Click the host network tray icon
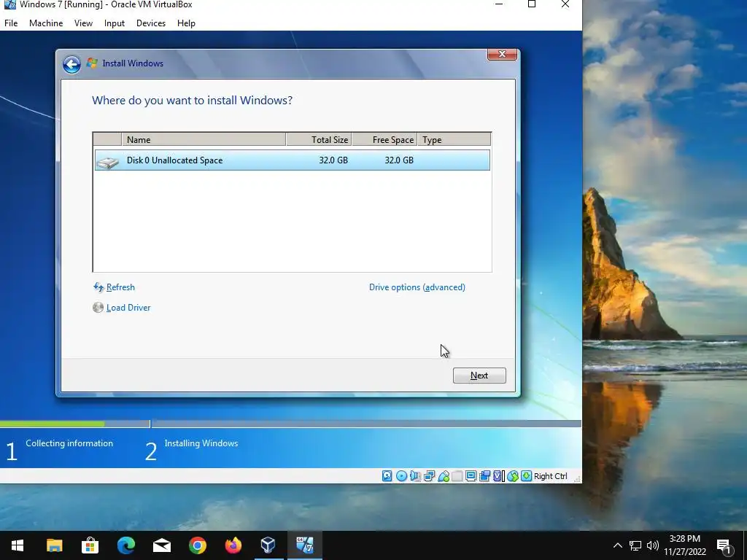 click(x=635, y=545)
